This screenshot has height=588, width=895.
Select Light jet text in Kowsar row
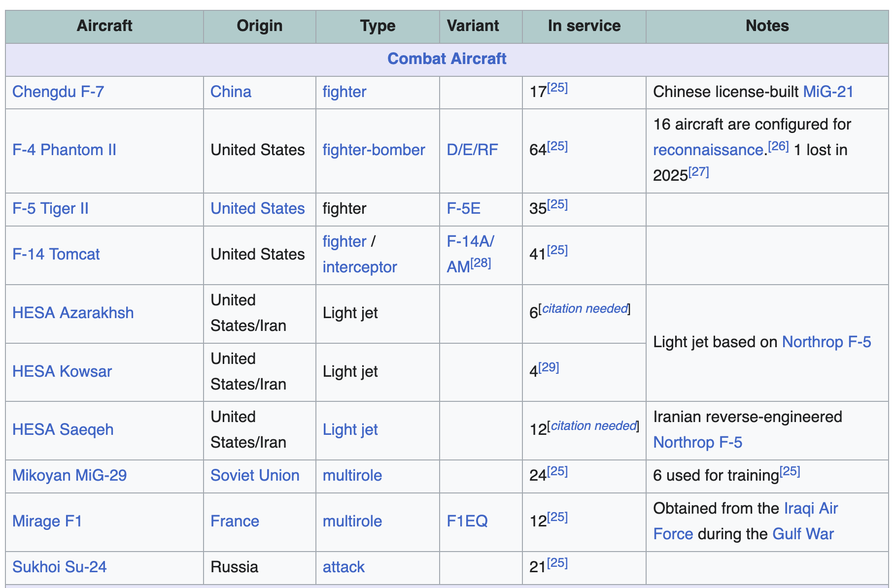click(x=350, y=371)
